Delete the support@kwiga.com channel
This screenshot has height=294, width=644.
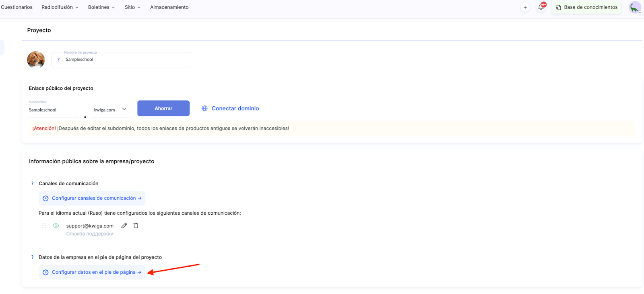point(136,226)
